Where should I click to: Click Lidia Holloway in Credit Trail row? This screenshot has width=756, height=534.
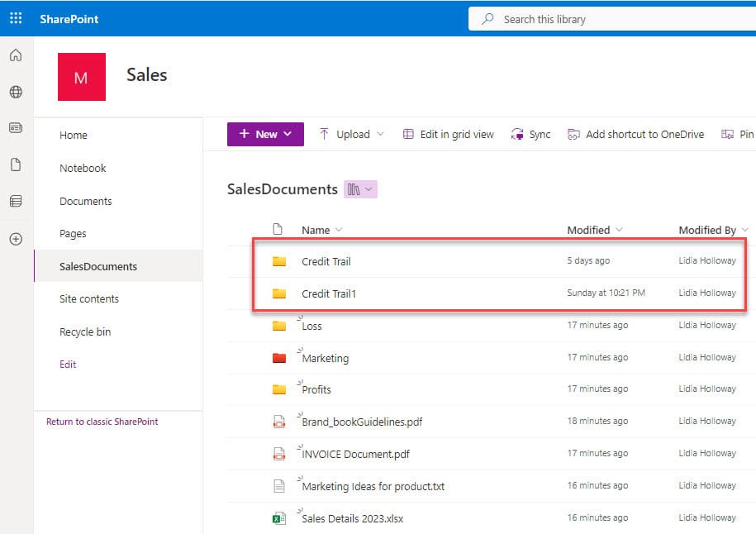tap(707, 260)
